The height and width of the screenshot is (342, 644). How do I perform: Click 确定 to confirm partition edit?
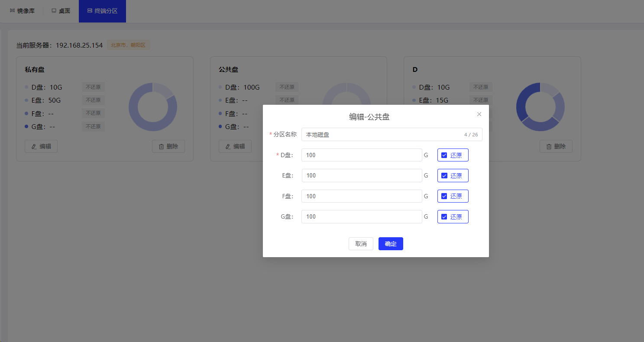(391, 244)
